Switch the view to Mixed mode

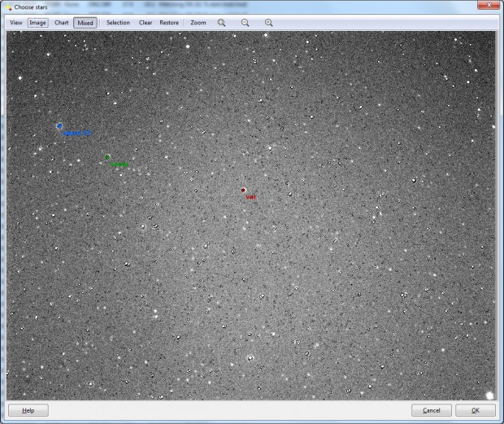point(85,23)
